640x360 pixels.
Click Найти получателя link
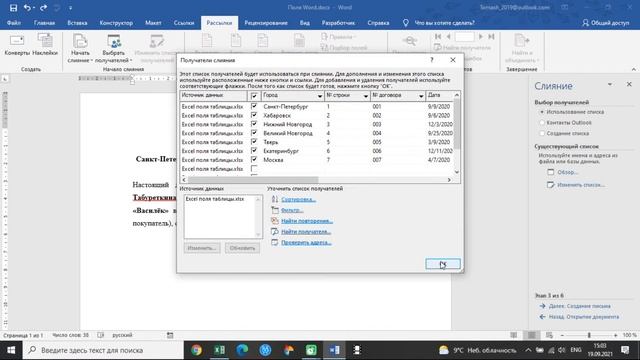coord(306,231)
